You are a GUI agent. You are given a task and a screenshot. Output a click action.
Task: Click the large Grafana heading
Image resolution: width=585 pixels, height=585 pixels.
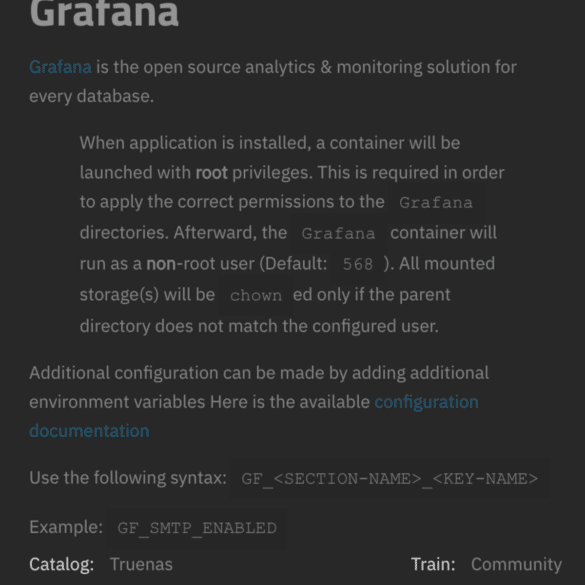pos(104,14)
